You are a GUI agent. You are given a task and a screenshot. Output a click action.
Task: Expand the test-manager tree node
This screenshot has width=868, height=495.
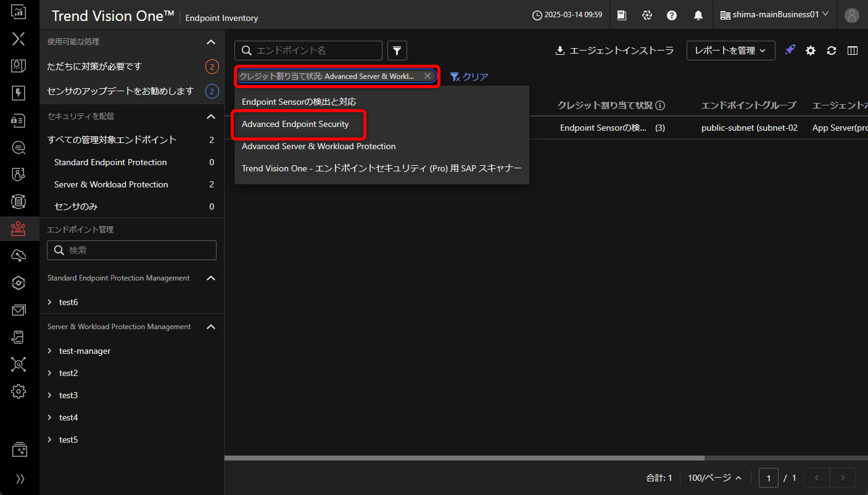(x=50, y=351)
